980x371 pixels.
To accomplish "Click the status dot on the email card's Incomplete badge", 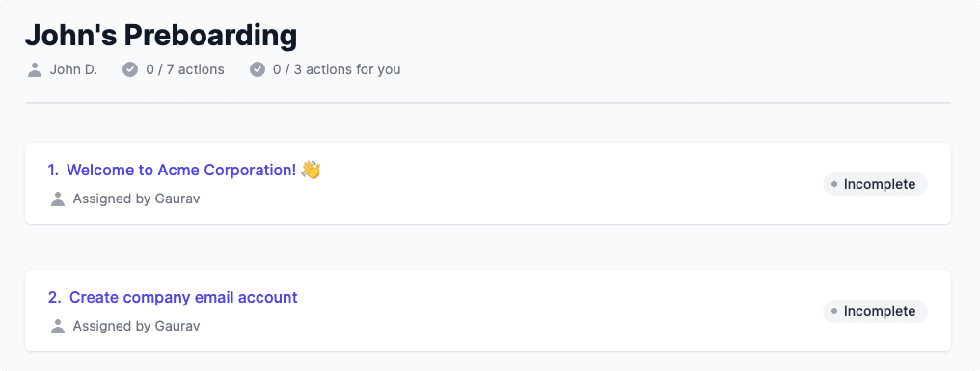I will point(834,311).
